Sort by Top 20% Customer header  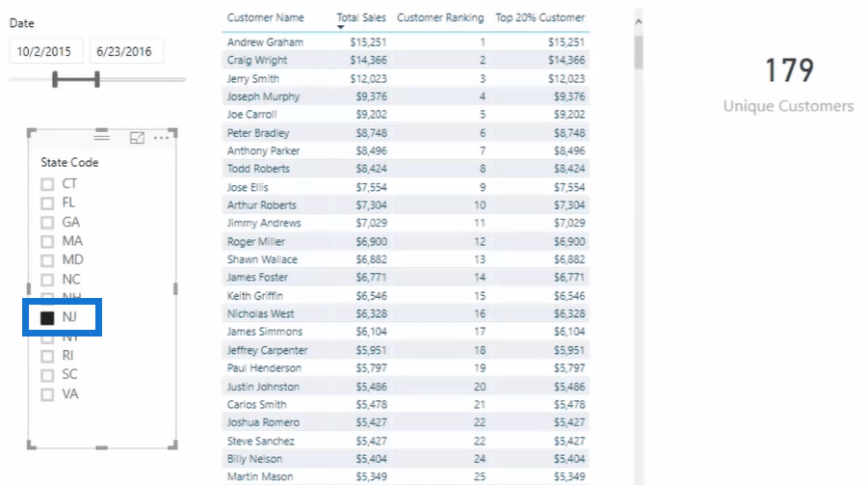pos(539,17)
